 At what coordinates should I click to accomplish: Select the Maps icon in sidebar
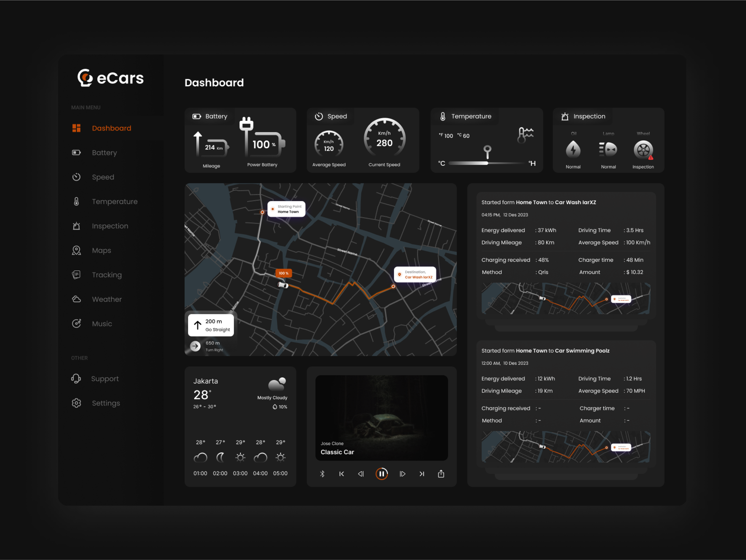tap(76, 250)
